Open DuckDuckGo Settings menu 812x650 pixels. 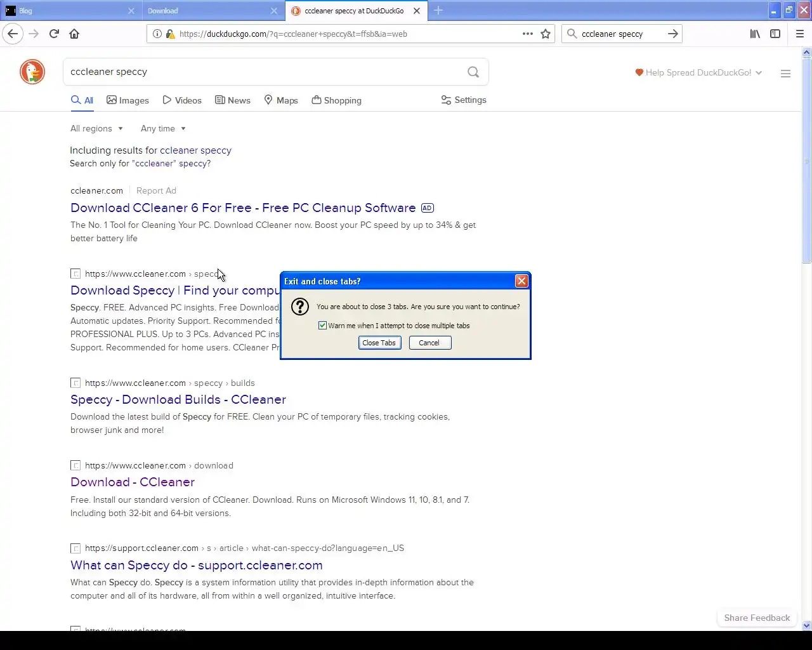464,100
